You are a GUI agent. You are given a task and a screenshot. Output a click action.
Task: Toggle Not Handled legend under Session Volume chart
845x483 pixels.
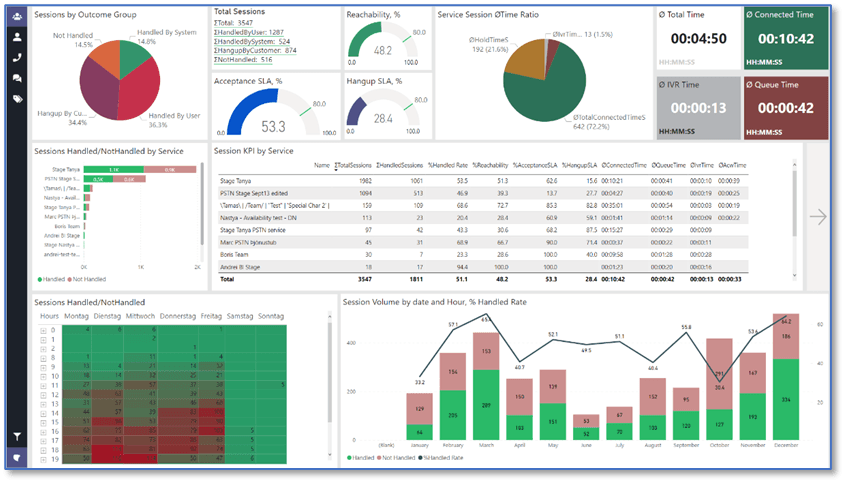396,458
